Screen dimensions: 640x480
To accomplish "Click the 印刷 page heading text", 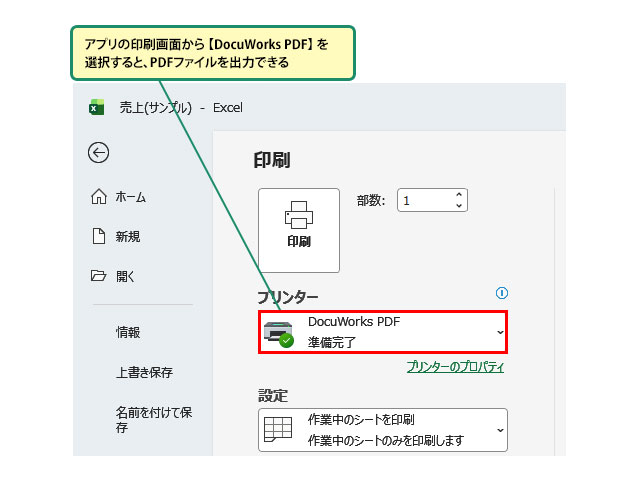I will coord(272,160).
